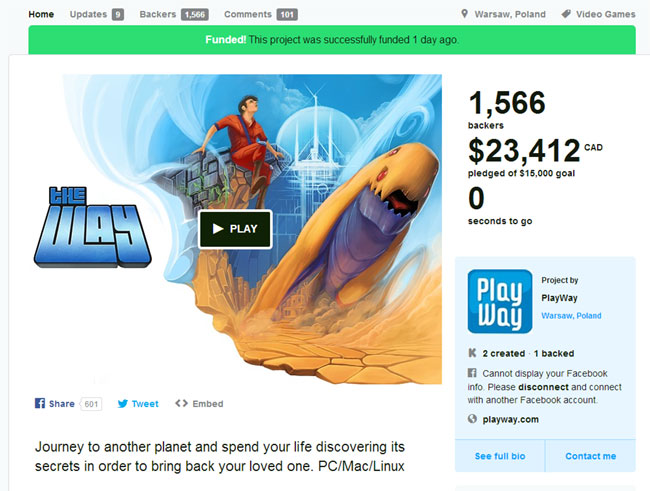The image size is (650, 491).
Task: View the Comments tab
Action: click(260, 15)
